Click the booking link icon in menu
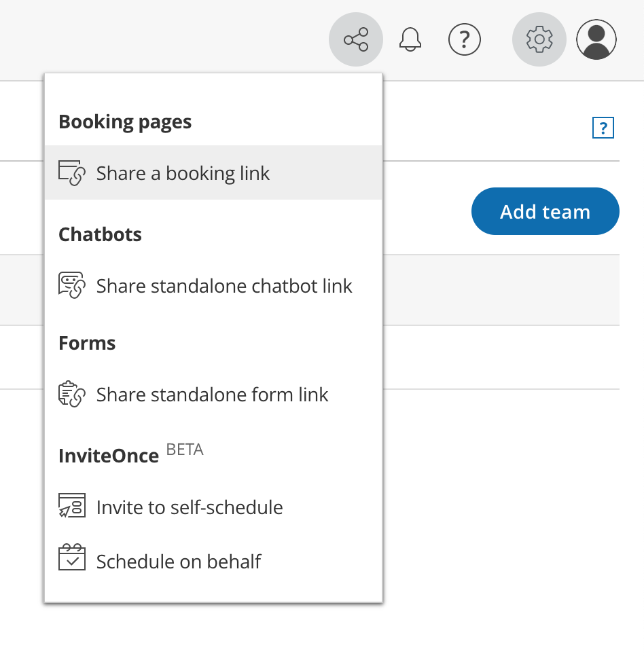 [72, 173]
